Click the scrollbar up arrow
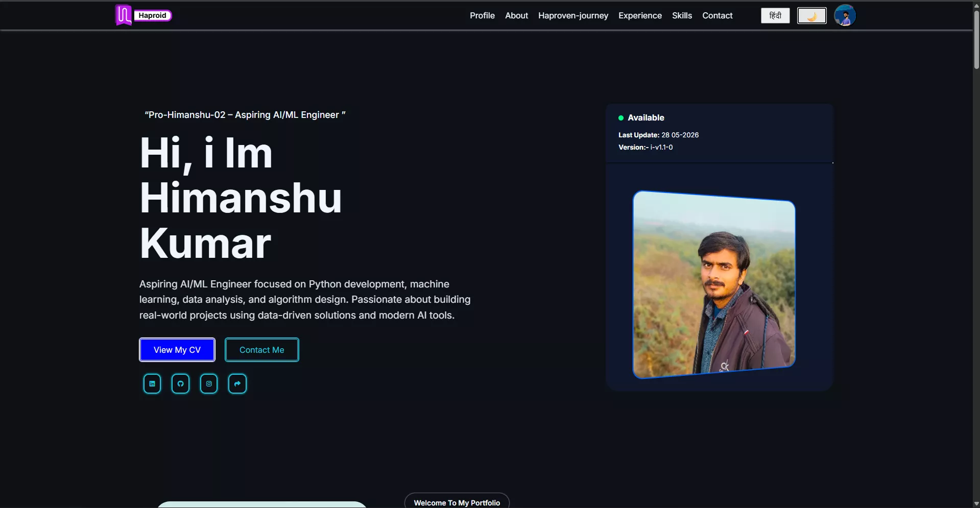 (x=976, y=5)
